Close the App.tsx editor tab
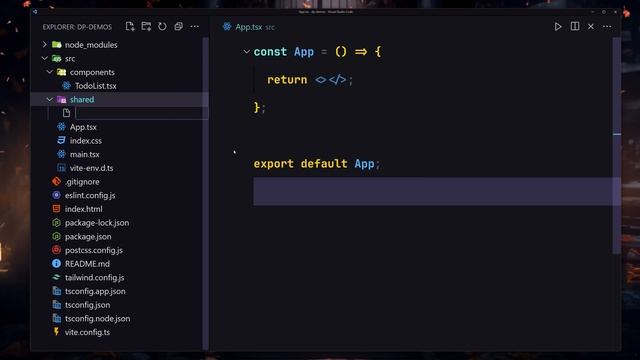Screen dimensions: 640x360 (591, 27)
